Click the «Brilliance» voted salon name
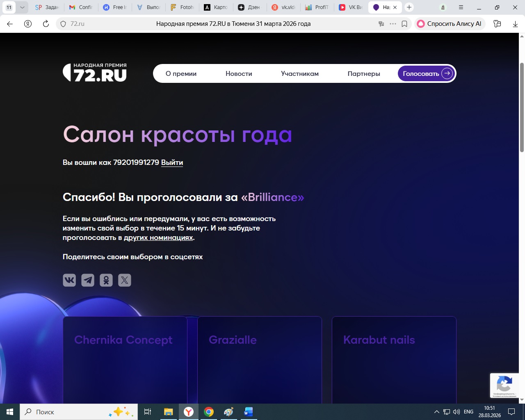 (x=273, y=197)
